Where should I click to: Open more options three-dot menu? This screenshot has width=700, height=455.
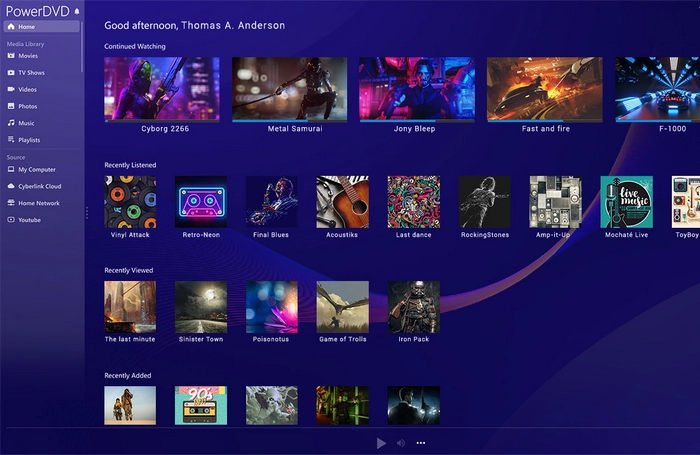tap(421, 443)
